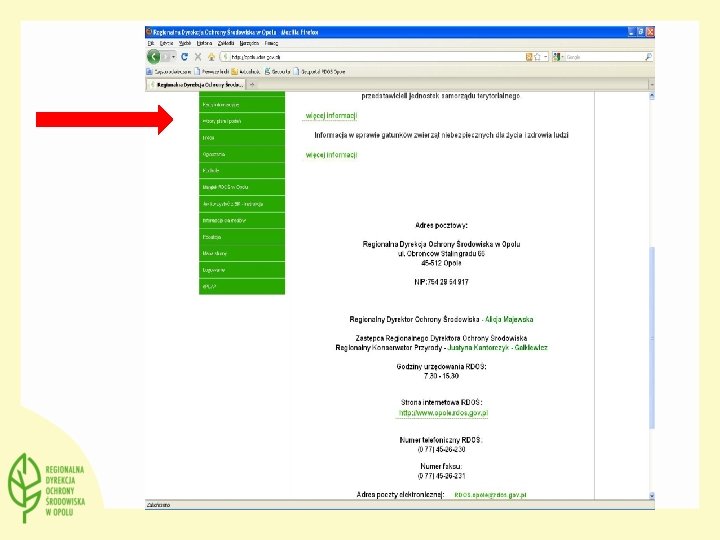Open the Pierwsze kroki bookmark
Screen dimensions: 720x540
click(212, 72)
